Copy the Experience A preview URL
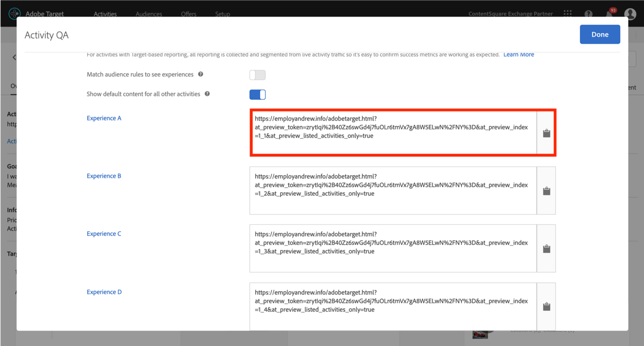Image resolution: width=644 pixels, height=346 pixels. click(x=546, y=133)
